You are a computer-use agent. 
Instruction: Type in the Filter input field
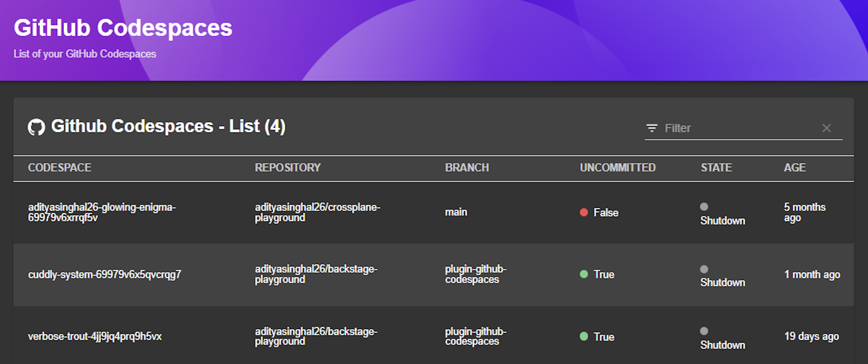pos(738,128)
